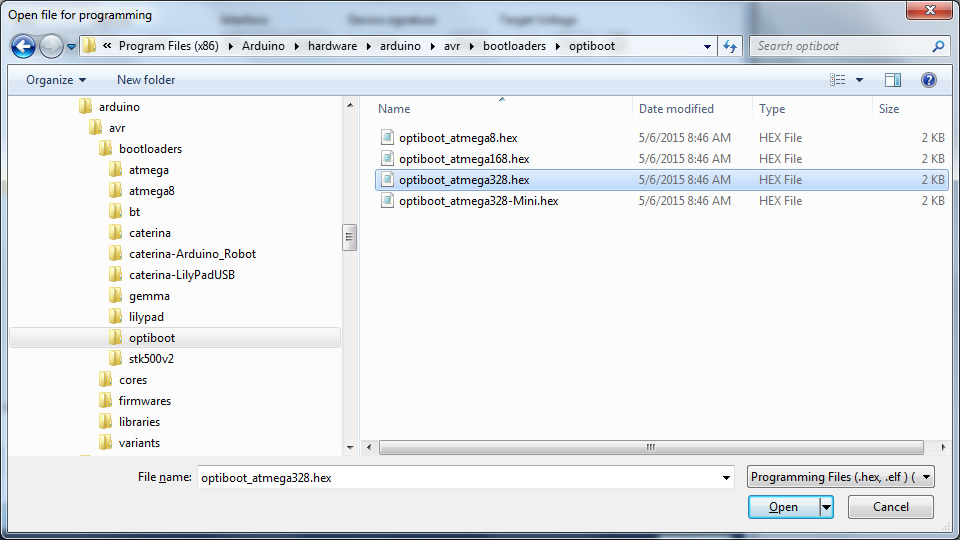This screenshot has height=540, width=960.
Task: Click the caterina-LilyPadUSB folder icon
Action: (115, 275)
